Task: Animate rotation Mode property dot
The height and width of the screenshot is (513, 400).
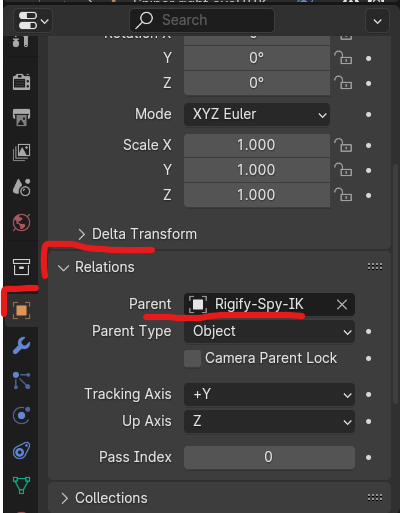Action: coord(368,115)
